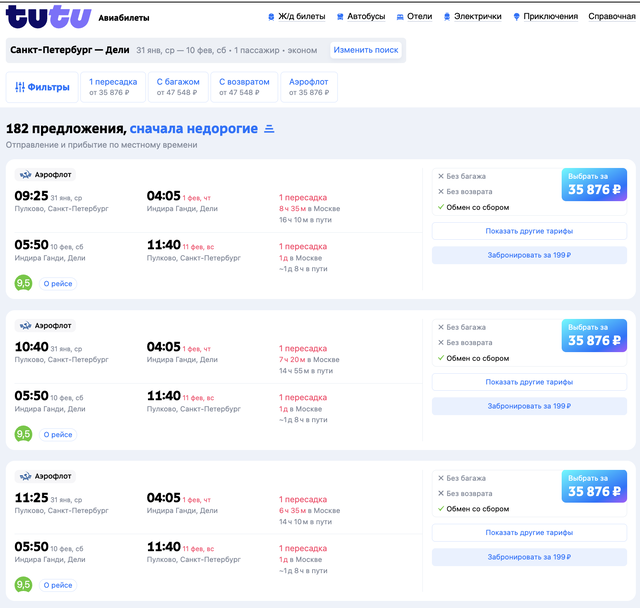Book the 09:25 flight for 199 ₽
This screenshot has width=640, height=608.
(x=529, y=255)
